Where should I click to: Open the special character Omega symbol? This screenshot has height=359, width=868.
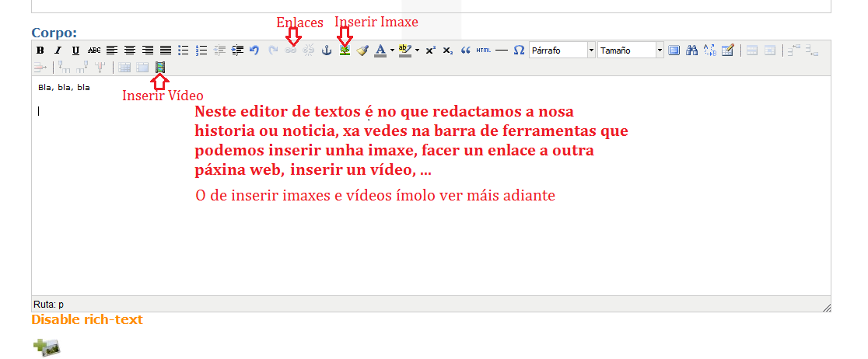click(x=519, y=51)
